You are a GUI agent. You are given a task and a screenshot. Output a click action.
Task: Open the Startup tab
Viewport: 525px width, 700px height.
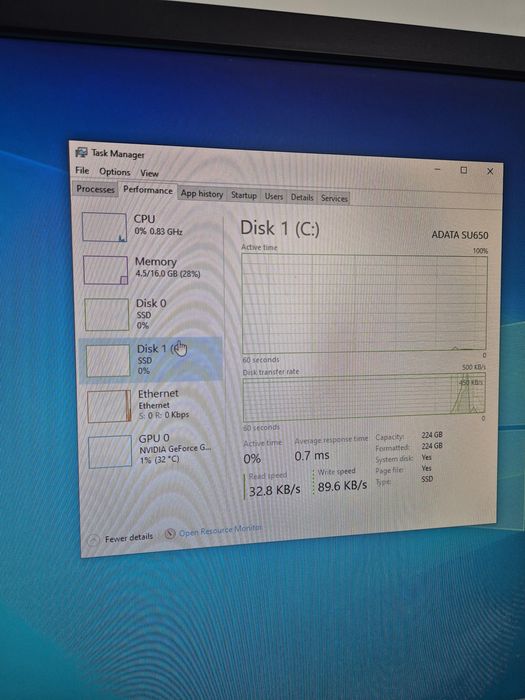point(244,195)
